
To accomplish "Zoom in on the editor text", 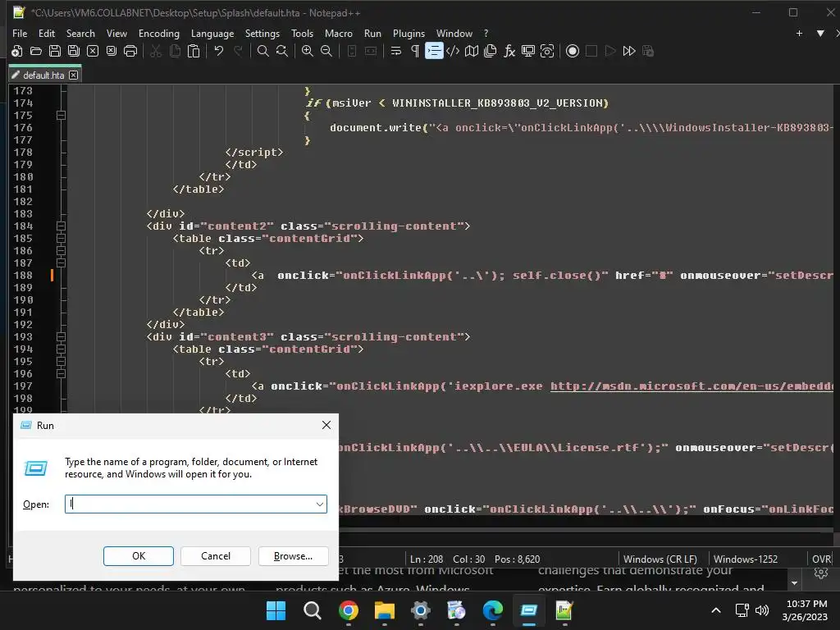I will click(308, 52).
